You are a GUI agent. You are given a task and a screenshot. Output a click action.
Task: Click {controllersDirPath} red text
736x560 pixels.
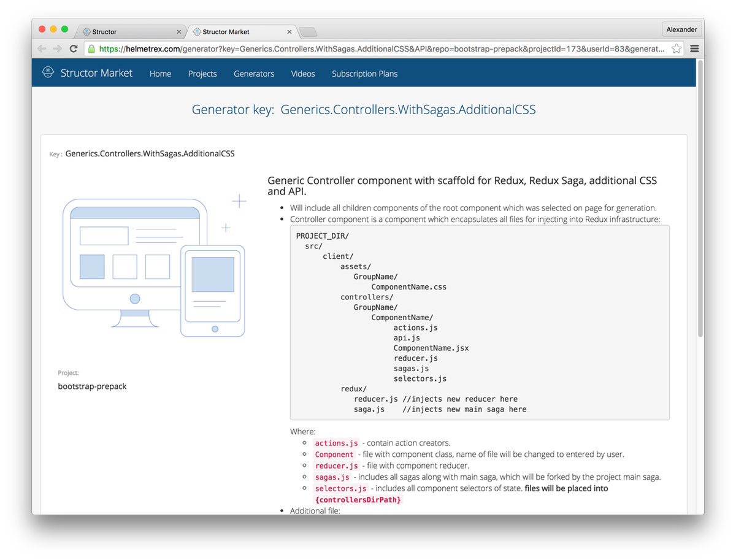click(x=358, y=500)
